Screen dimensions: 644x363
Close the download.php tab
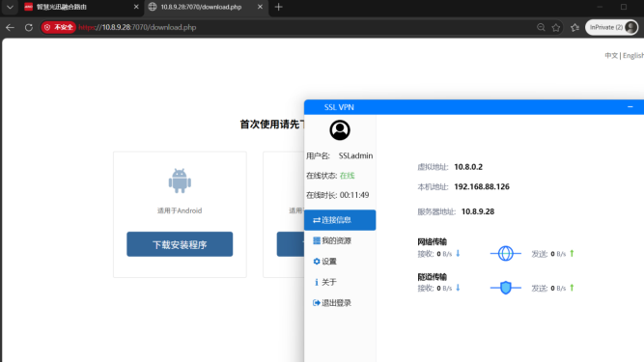[x=260, y=7]
